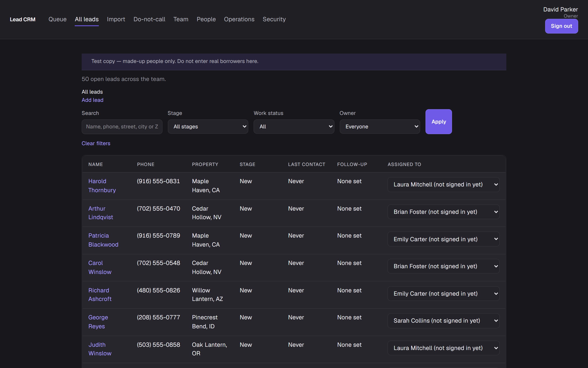Open the Operations tab
The image size is (588, 368).
click(x=239, y=19)
